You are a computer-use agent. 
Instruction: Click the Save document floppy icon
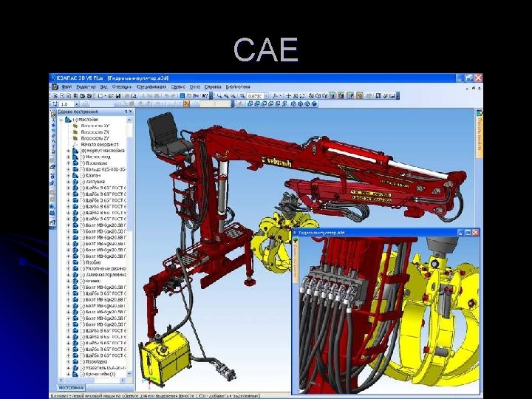coord(118,96)
